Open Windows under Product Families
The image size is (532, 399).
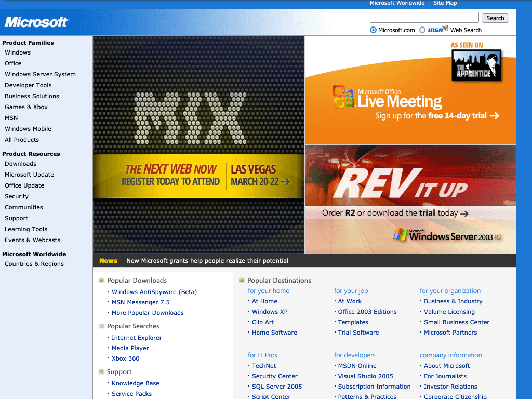click(17, 52)
